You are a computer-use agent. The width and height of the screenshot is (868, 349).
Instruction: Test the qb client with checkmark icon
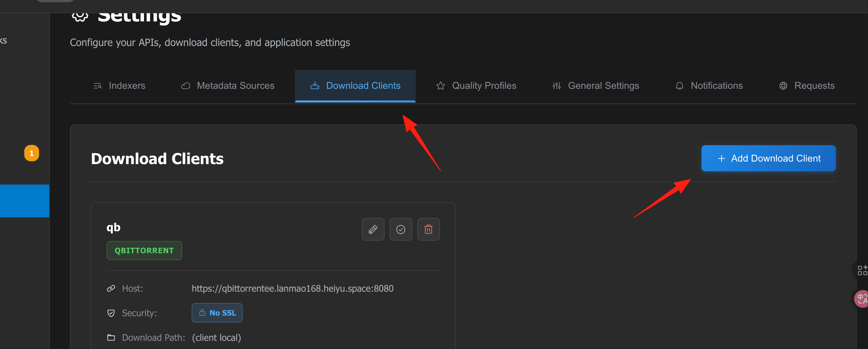pos(401,229)
